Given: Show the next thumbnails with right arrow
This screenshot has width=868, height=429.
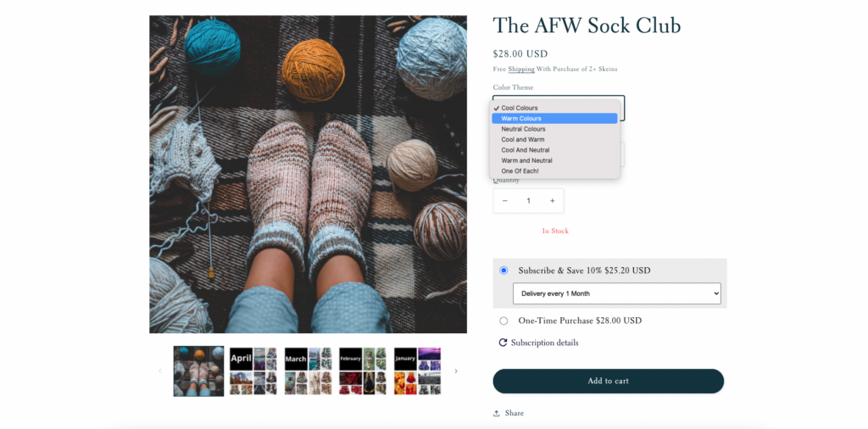Looking at the screenshot, I should [x=456, y=370].
